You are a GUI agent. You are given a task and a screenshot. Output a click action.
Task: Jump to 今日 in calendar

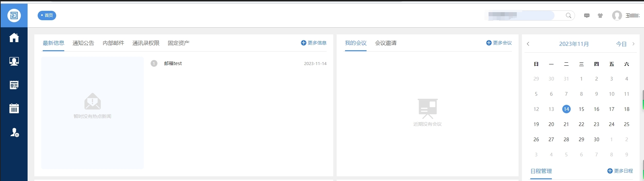coord(621,44)
